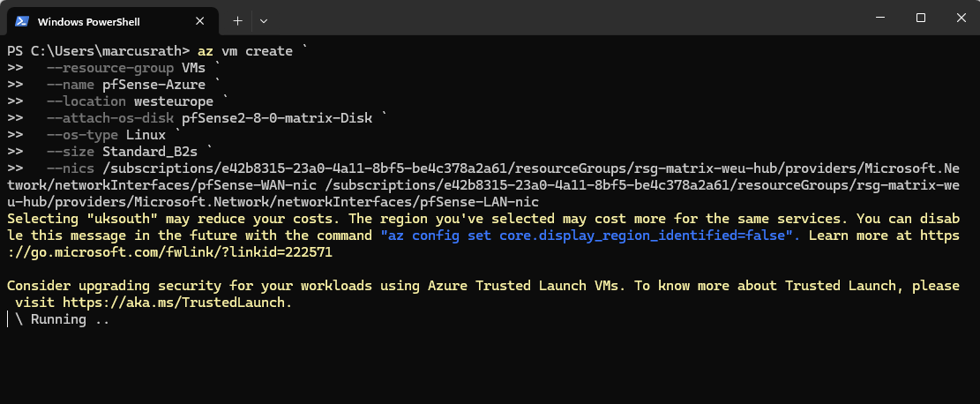Image resolution: width=980 pixels, height=404 pixels.
Task: Close the terminal window
Action: point(960,18)
